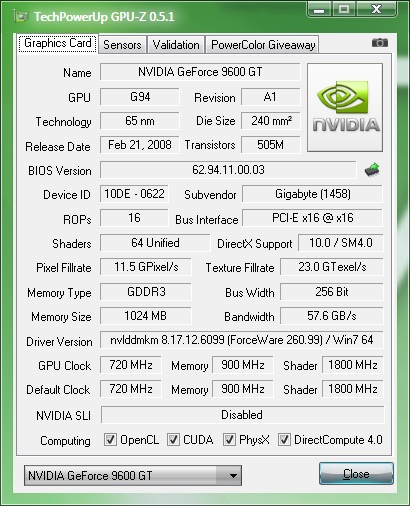This screenshot has width=412, height=506.
Task: Minimize the GPU-Z window
Action: [x=319, y=9]
